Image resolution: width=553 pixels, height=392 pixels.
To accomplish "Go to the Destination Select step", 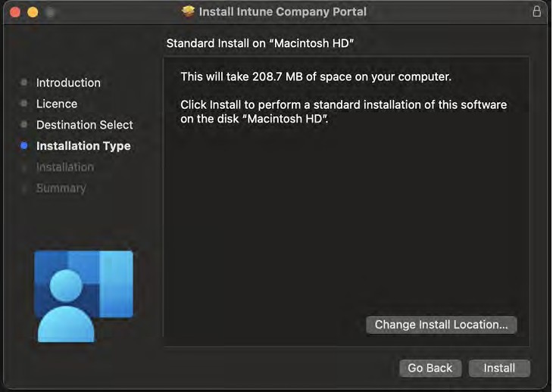I will [84, 125].
